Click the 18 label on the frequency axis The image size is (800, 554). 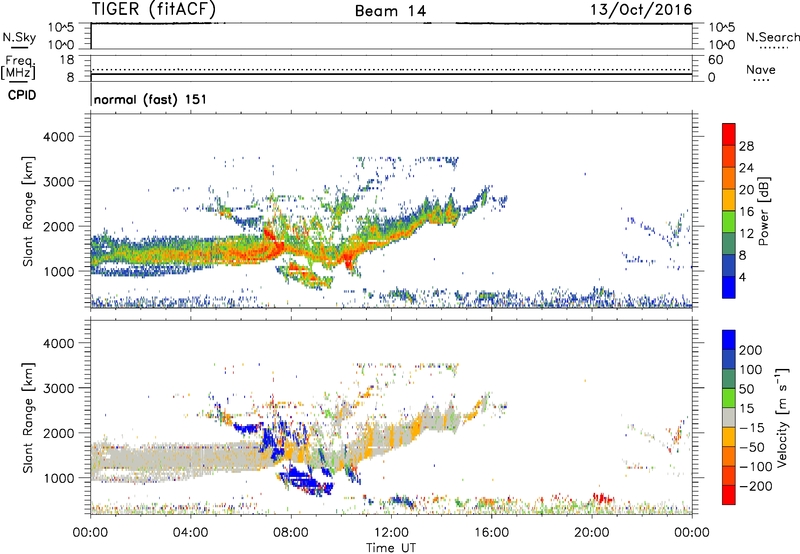67,60
